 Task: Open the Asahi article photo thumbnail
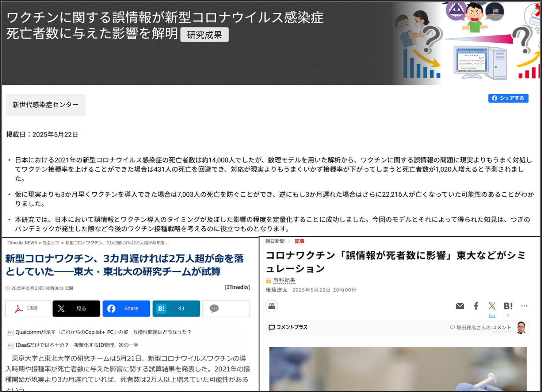(x=398, y=369)
